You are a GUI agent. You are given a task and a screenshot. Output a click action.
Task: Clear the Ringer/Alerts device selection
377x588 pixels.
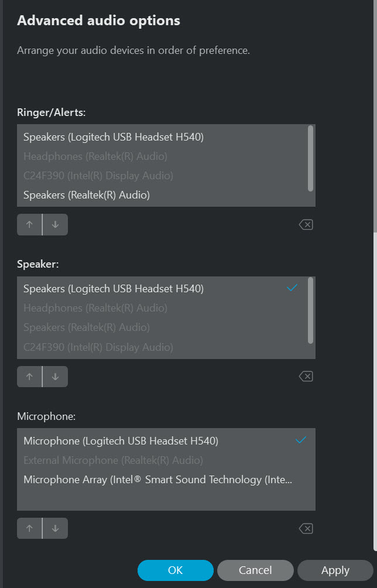pos(305,224)
